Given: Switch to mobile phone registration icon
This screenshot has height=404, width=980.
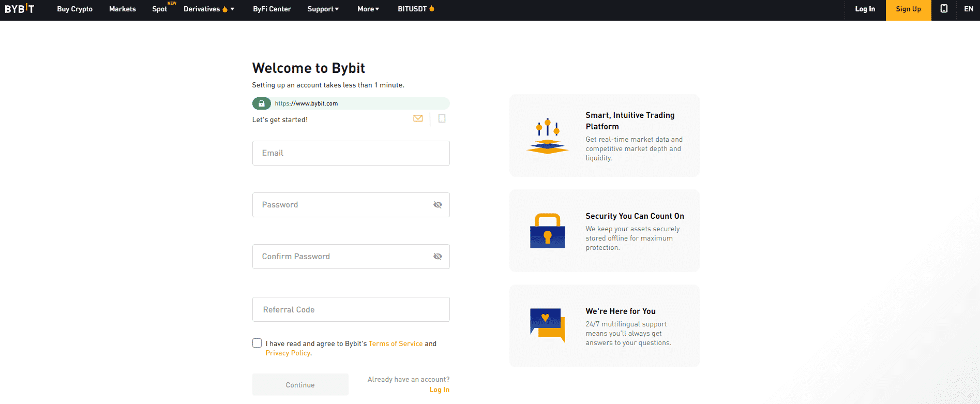Looking at the screenshot, I should pyautogui.click(x=442, y=118).
